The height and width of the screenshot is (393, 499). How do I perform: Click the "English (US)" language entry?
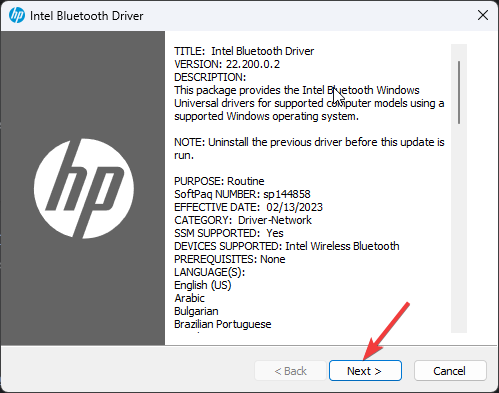pos(203,285)
